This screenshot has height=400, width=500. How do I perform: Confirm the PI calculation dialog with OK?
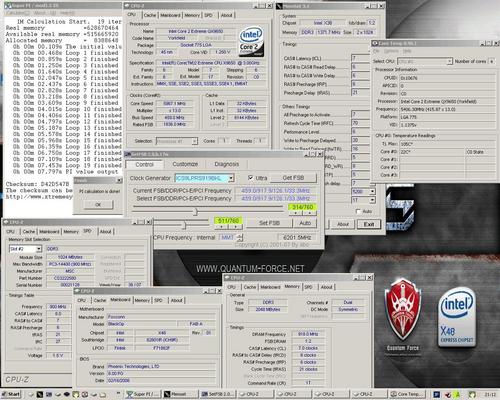(98, 205)
